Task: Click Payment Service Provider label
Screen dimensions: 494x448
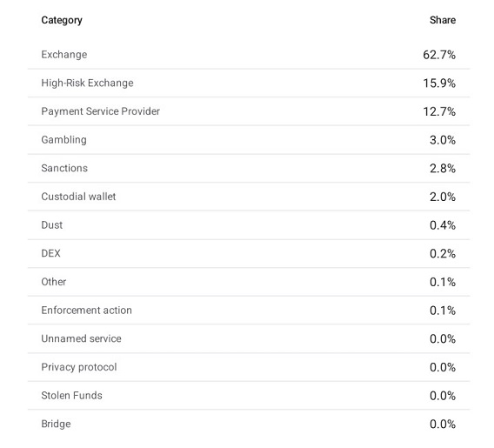Action: tap(101, 111)
